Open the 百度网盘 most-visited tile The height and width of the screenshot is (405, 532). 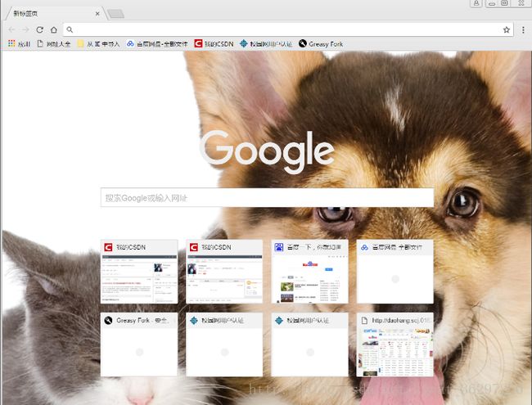(x=395, y=272)
